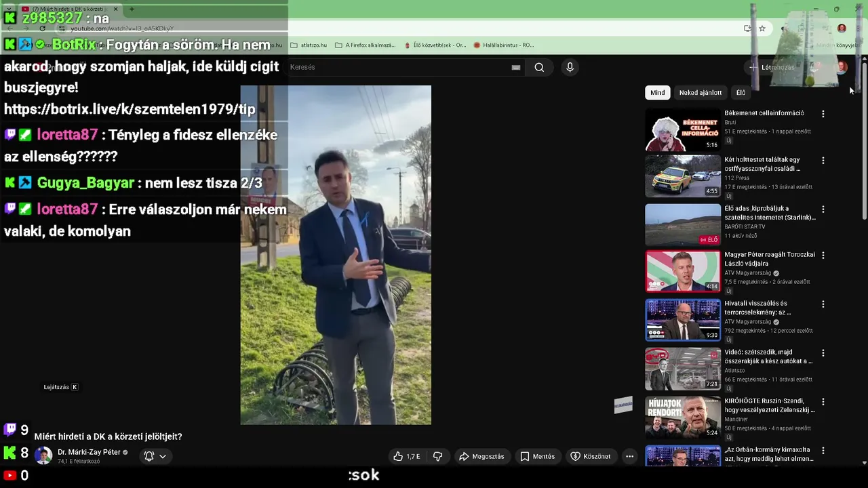Viewport: 868px width, 488px height.
Task: Click the Atlatszo channel name
Action: [x=736, y=371]
